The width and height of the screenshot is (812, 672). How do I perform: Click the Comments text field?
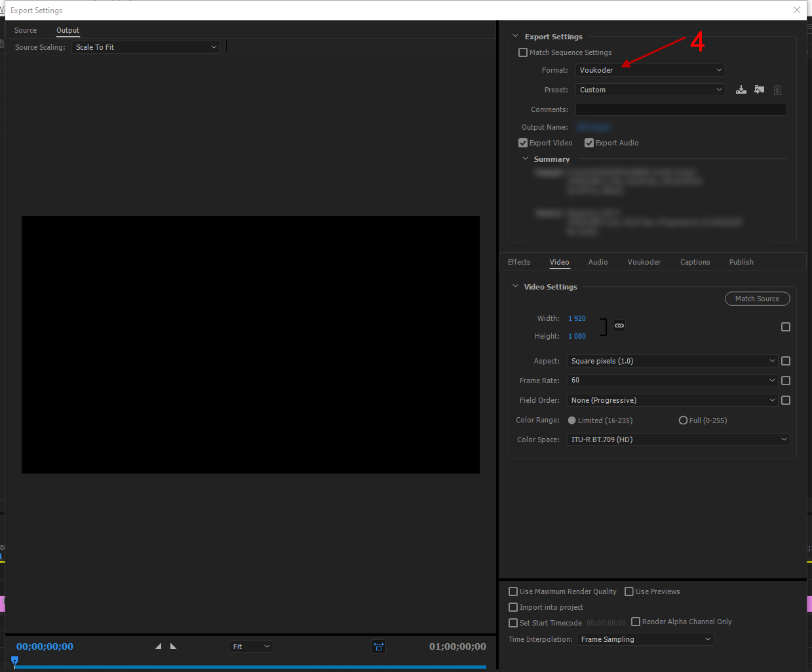pos(681,109)
